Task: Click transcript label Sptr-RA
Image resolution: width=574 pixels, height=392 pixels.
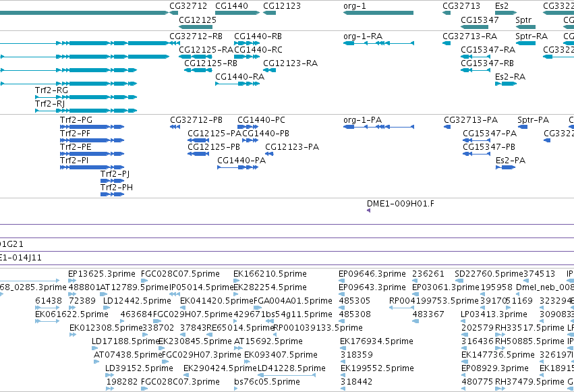Action: 532,36
